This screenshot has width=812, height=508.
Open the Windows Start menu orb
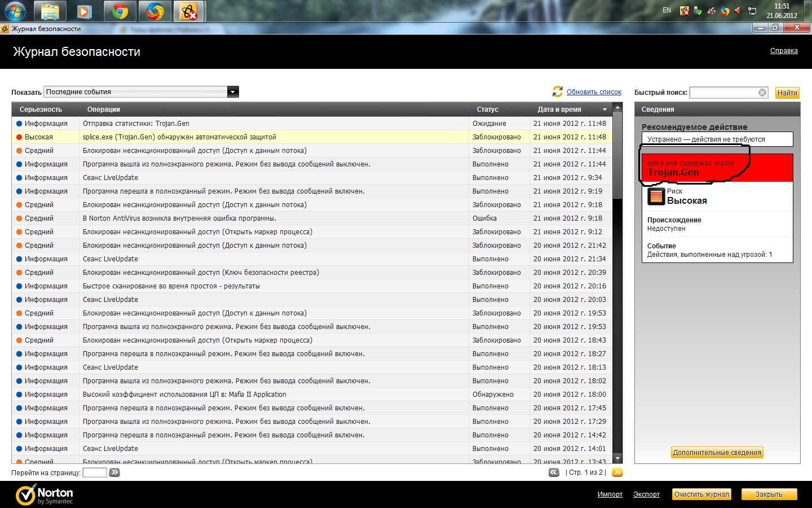click(15, 11)
